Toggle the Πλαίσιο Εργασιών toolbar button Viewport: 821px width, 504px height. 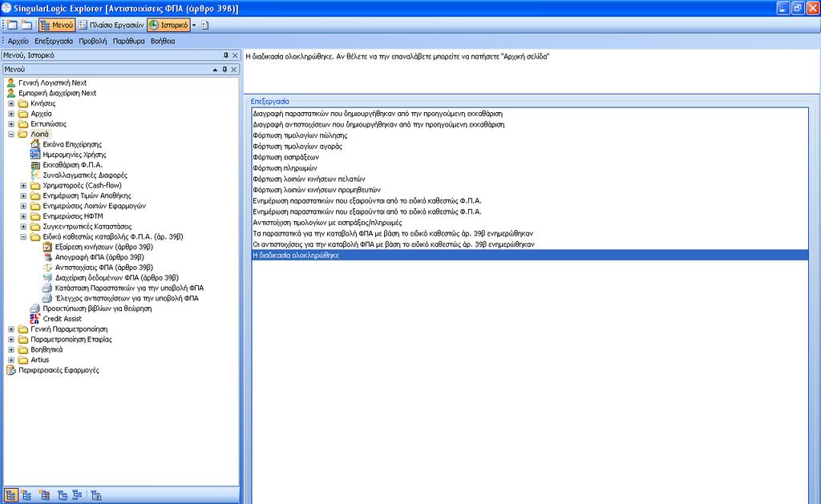pyautogui.click(x=111, y=25)
